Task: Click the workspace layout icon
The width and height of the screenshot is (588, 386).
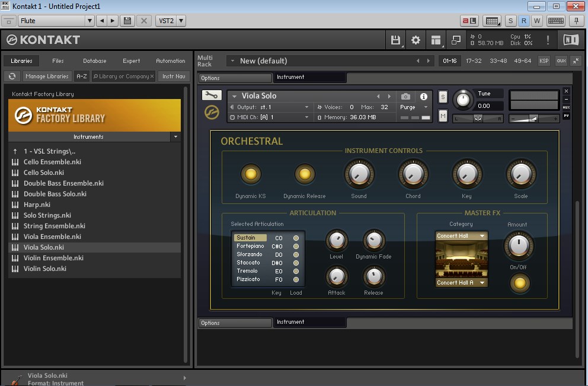Action: pos(436,40)
